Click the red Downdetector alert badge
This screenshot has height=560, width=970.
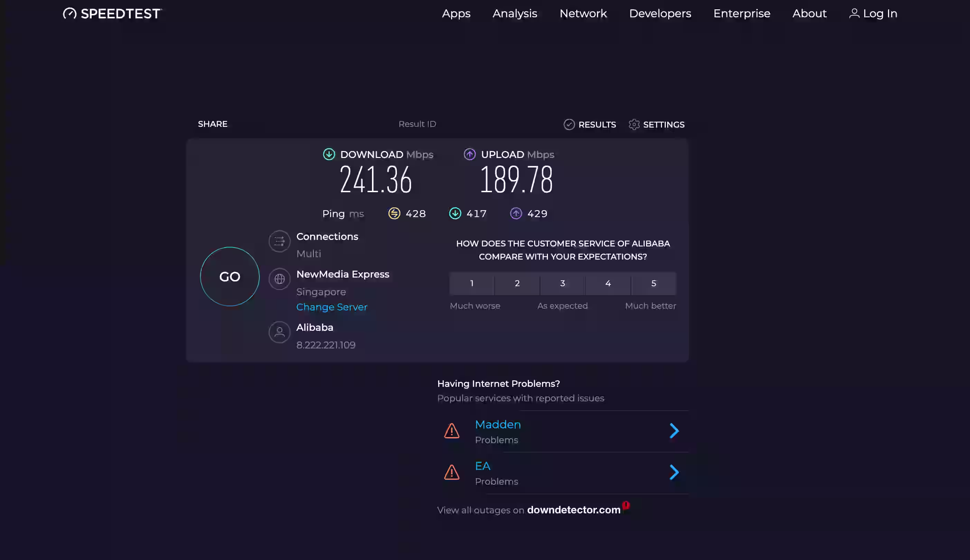626,505
